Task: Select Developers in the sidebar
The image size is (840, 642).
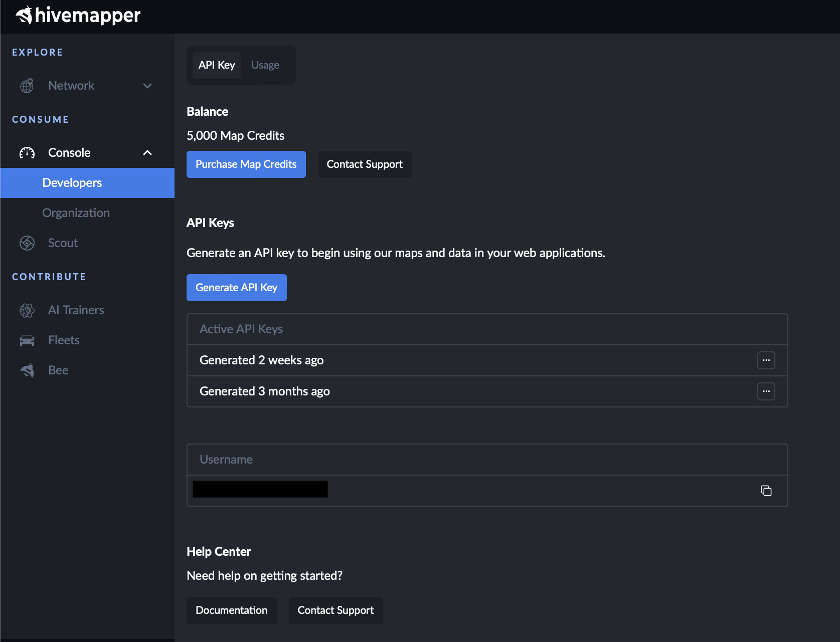Action: [72, 183]
